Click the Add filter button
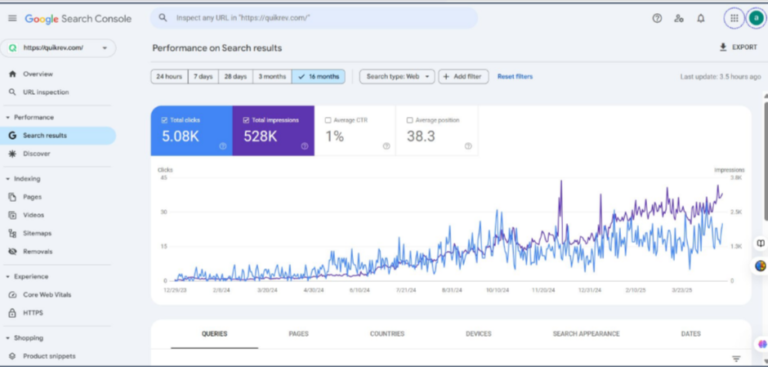 point(463,76)
